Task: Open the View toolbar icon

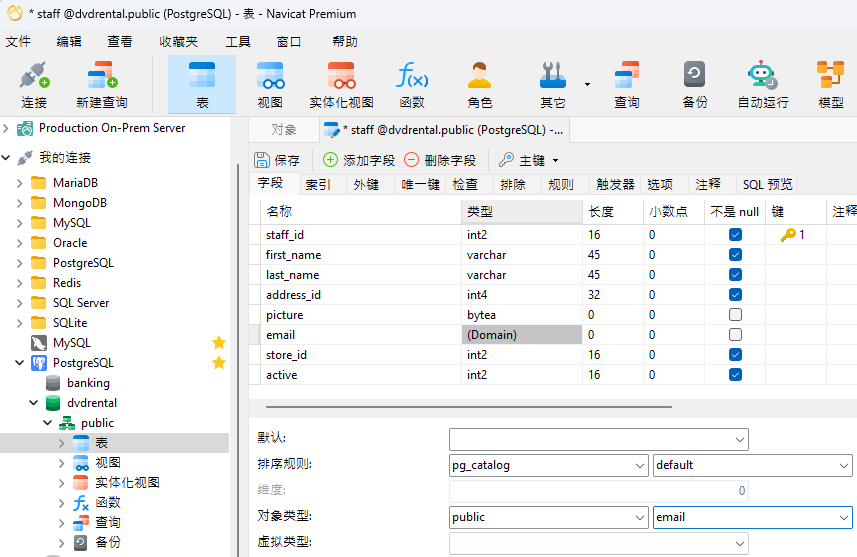Action: click(x=270, y=75)
